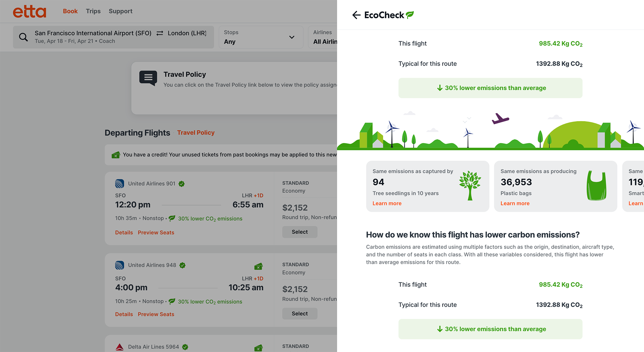Click the Travel Policy chat icon
Screen dimensions: 644x352
(x=148, y=78)
